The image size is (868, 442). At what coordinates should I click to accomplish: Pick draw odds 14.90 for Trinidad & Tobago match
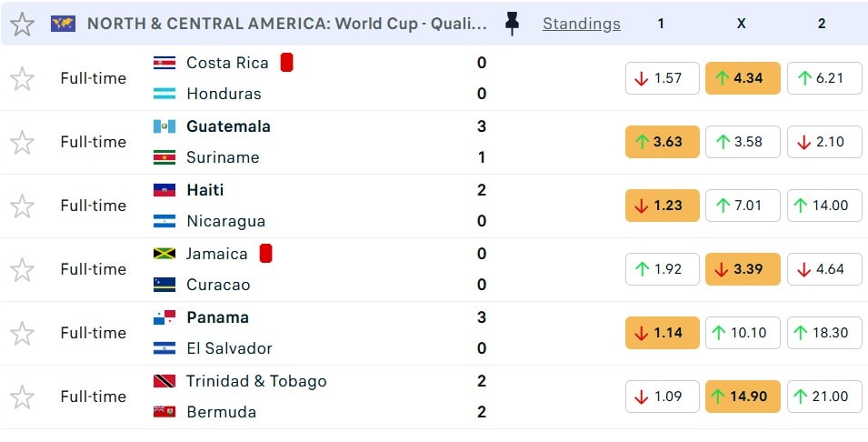point(742,397)
